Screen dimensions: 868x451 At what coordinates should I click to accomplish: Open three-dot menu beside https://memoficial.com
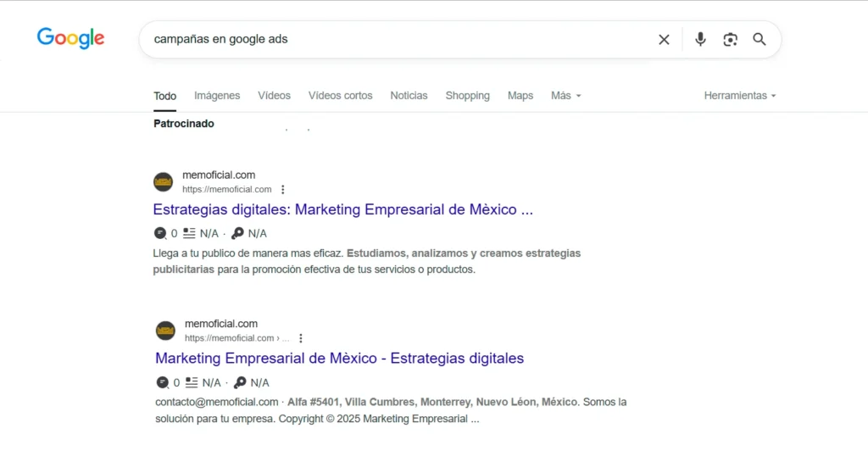[x=283, y=189]
